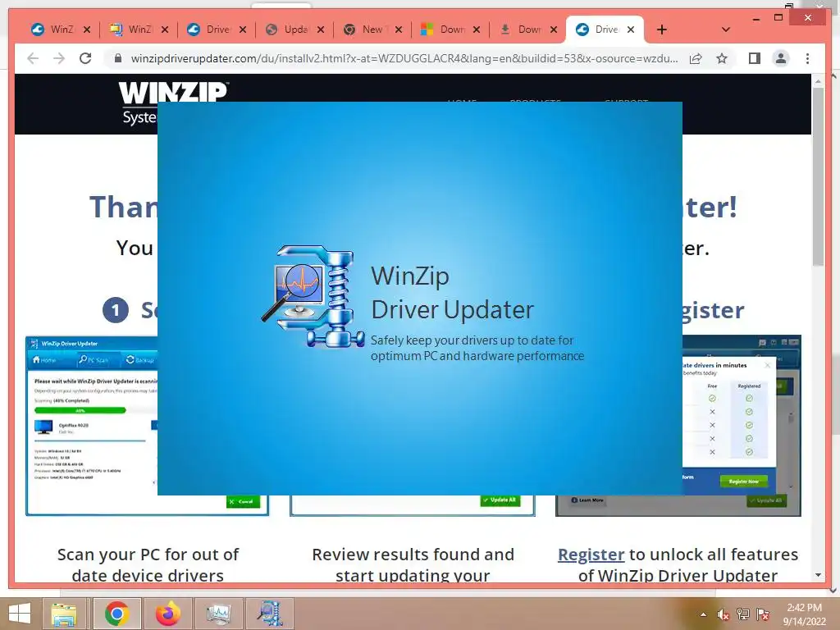The width and height of the screenshot is (840, 630).
Task: Close the active Driver tab
Action: [631, 30]
